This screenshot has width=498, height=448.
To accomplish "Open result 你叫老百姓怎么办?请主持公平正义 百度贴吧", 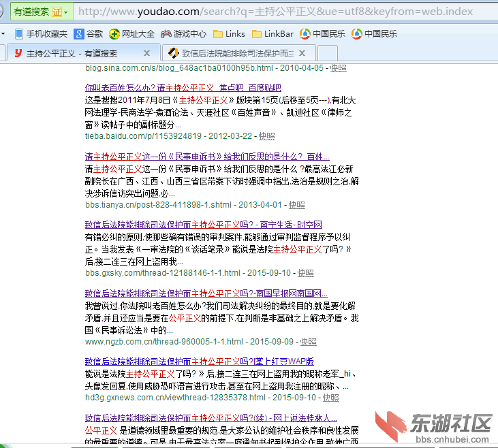I will click(183, 88).
